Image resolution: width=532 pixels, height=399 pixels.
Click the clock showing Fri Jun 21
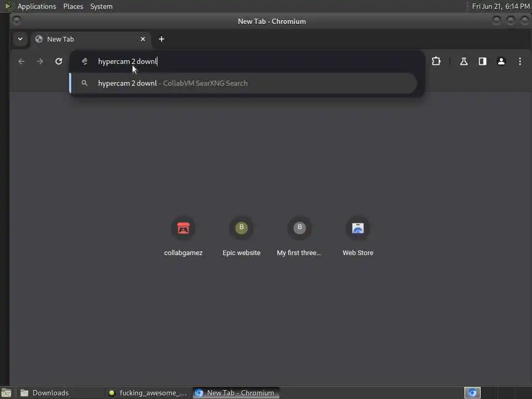(x=500, y=6)
